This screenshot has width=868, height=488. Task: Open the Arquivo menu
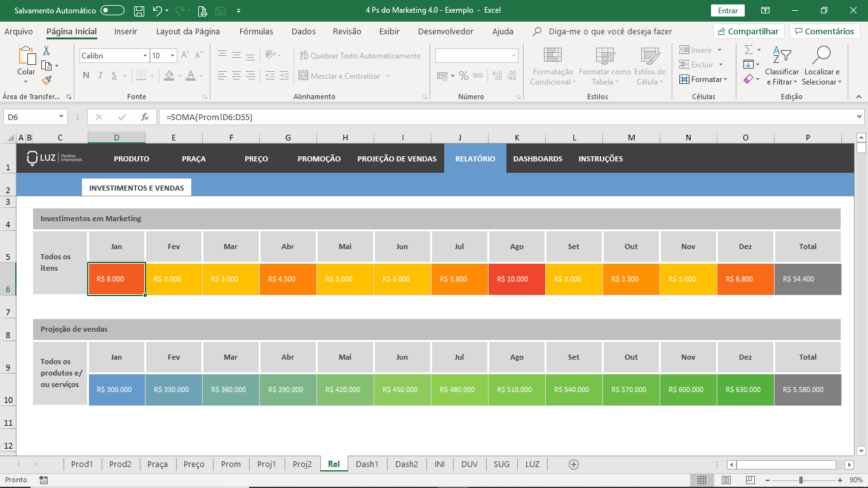point(18,31)
